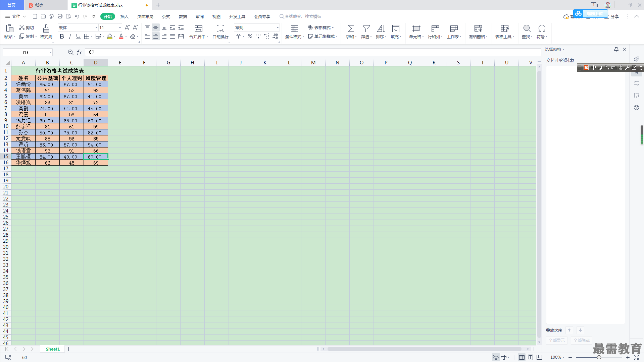Image resolution: width=644 pixels, height=362 pixels.
Task: Toggle left text alignment
Action: coord(147,37)
